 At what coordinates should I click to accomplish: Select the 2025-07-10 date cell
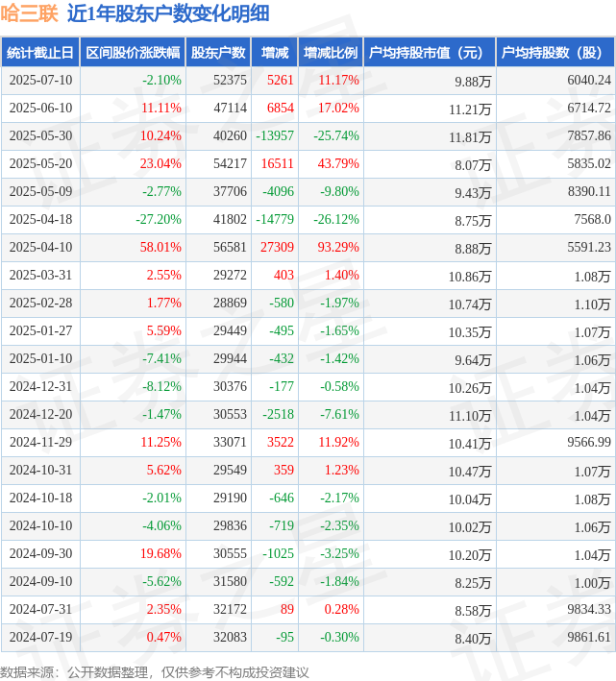click(x=40, y=81)
